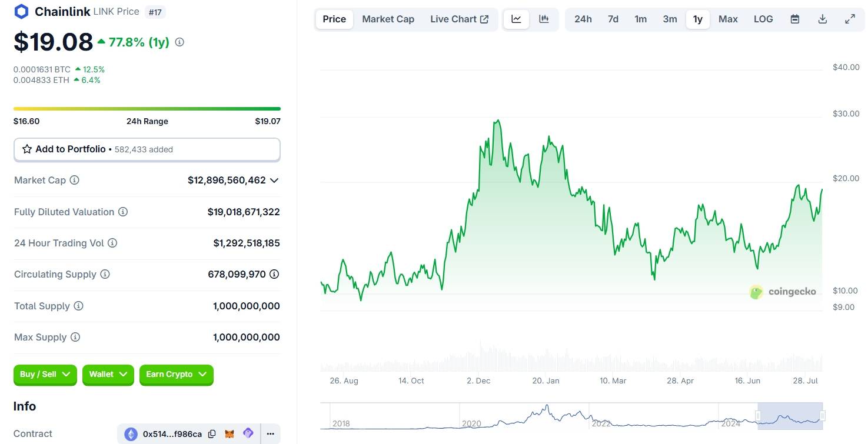868x444 pixels.
Task: Set chart range to 1m
Action: click(641, 19)
